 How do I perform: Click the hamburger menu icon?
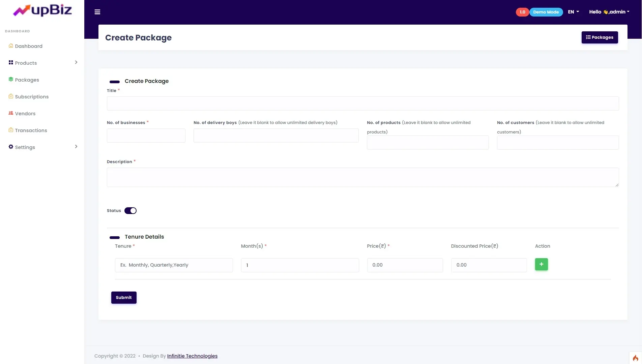(x=97, y=12)
